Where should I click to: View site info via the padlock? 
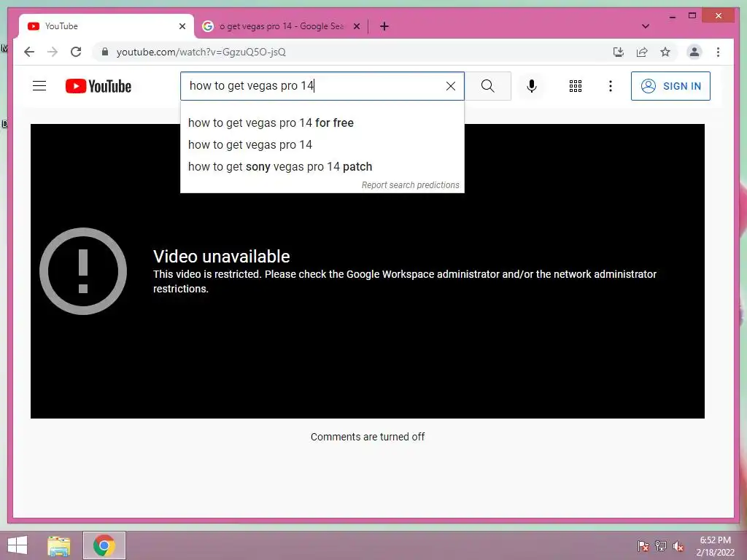click(x=105, y=52)
